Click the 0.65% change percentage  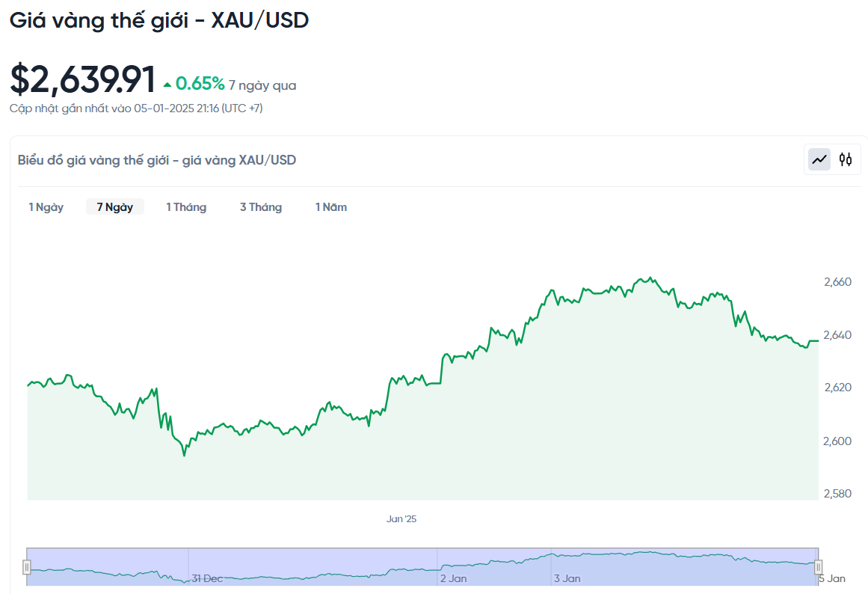pos(200,84)
